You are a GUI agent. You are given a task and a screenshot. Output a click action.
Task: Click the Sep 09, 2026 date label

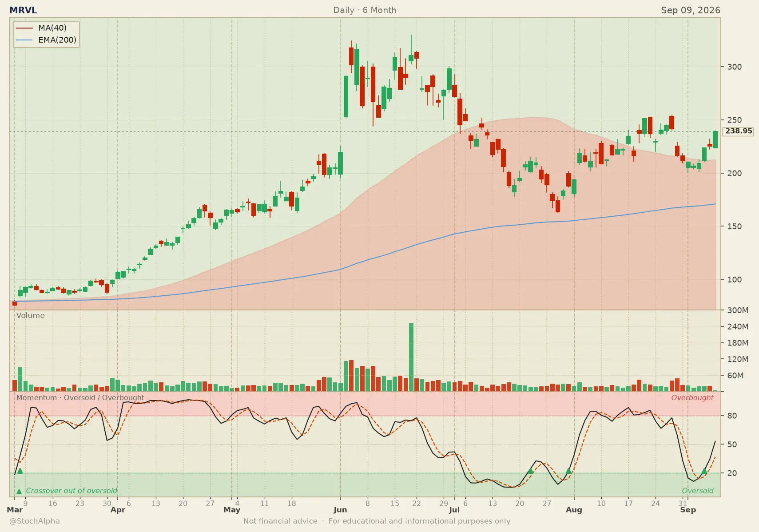tap(691, 10)
